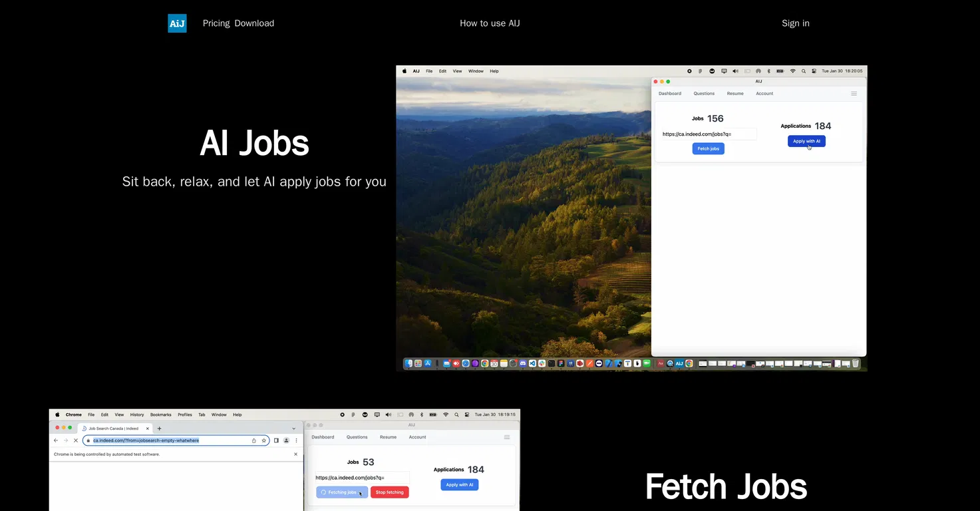Image resolution: width=980 pixels, height=511 pixels.
Task: Click the Wi-Fi icon in Chrome demo menu bar
Action: pyautogui.click(x=446, y=415)
